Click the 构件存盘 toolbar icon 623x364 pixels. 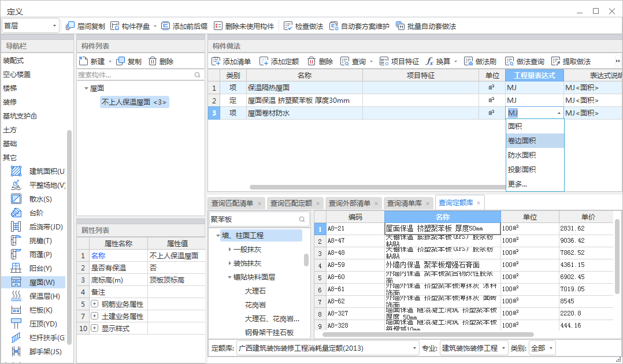coord(115,26)
